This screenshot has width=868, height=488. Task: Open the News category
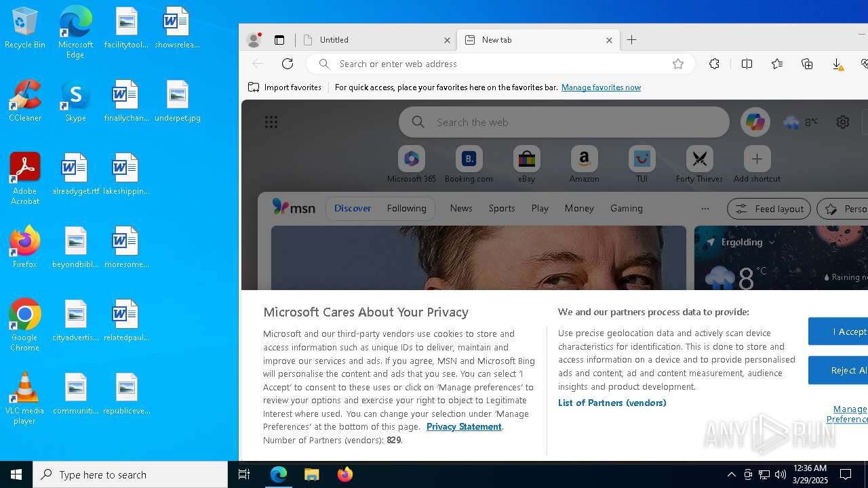pos(461,209)
